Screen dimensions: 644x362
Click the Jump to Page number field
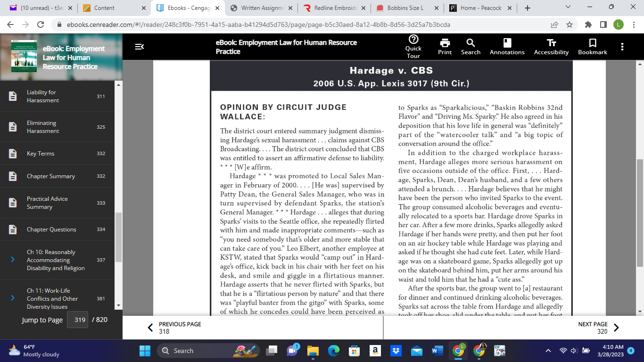[x=78, y=320]
